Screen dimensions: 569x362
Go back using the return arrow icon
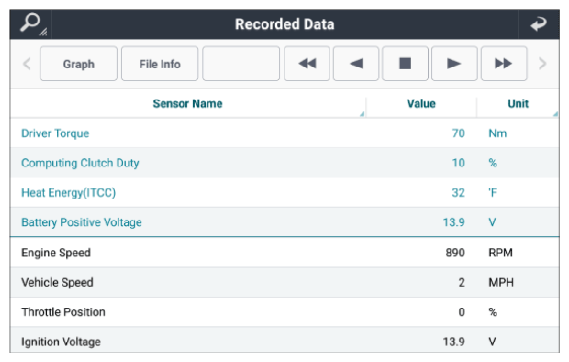(538, 24)
